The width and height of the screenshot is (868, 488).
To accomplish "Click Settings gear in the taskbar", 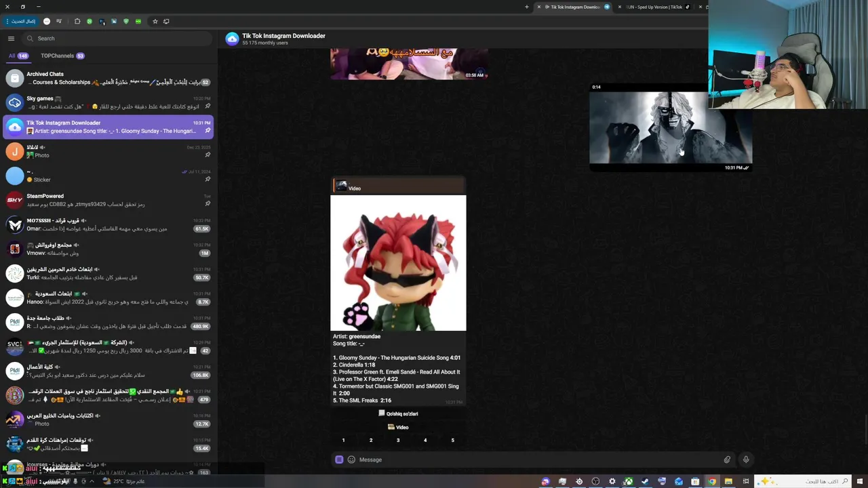I will (612, 481).
